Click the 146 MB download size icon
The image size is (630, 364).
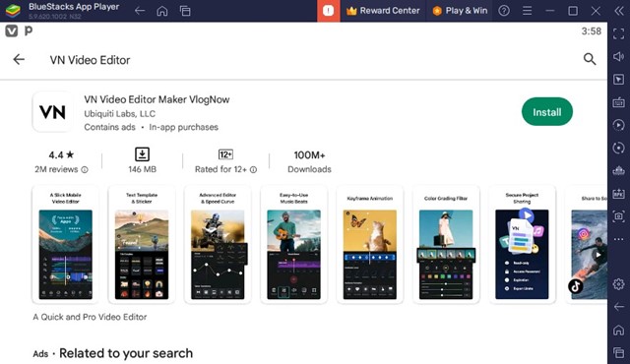click(x=142, y=154)
